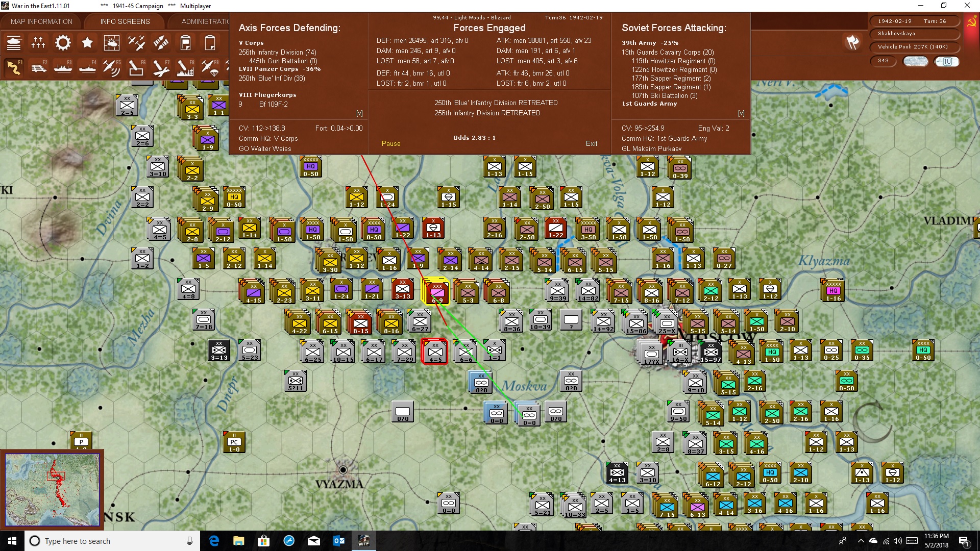Image resolution: width=980 pixels, height=551 pixels.
Task: Open Microsoft Store from taskbar
Action: [x=263, y=541]
